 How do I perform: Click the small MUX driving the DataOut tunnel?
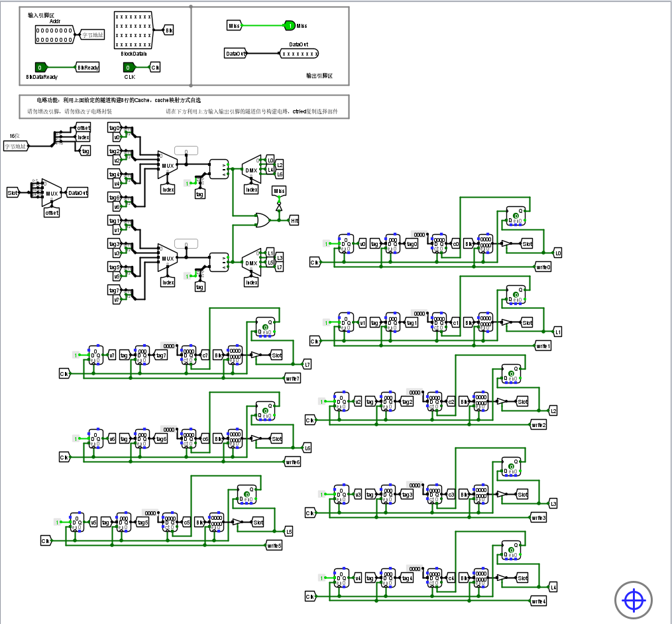coord(52,192)
